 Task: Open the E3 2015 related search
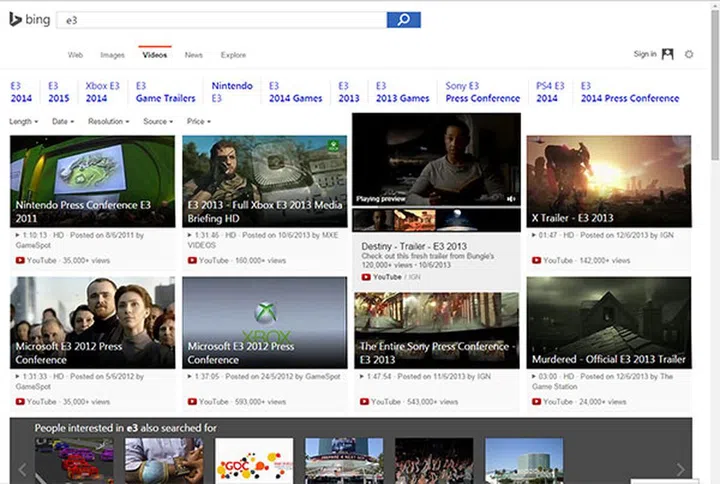(x=59, y=92)
